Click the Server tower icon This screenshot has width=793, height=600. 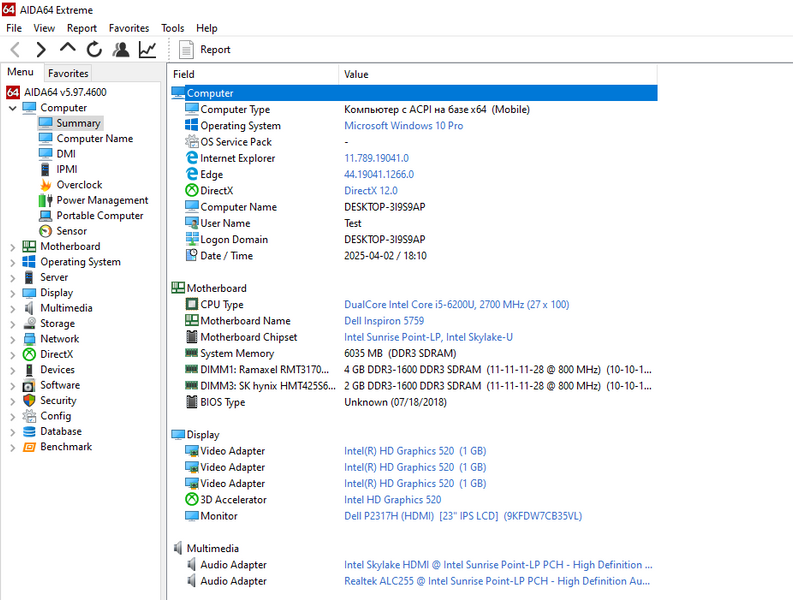tap(29, 277)
